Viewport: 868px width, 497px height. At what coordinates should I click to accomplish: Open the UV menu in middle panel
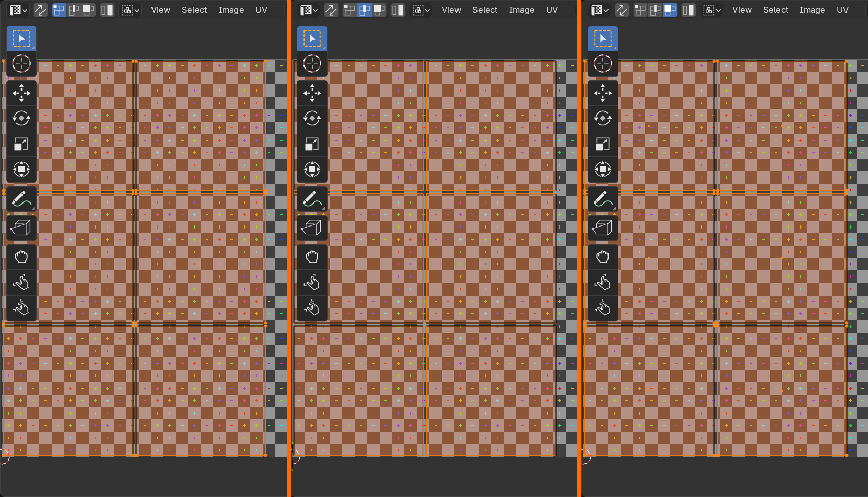coord(552,10)
